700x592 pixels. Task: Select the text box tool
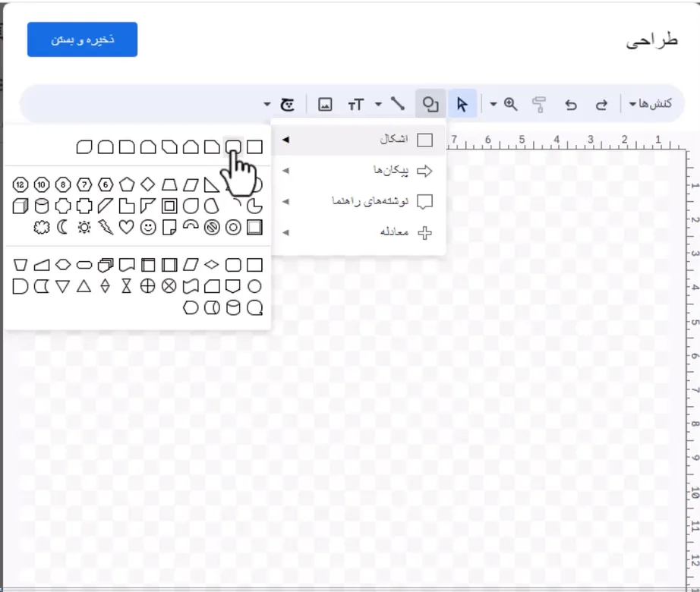356,105
